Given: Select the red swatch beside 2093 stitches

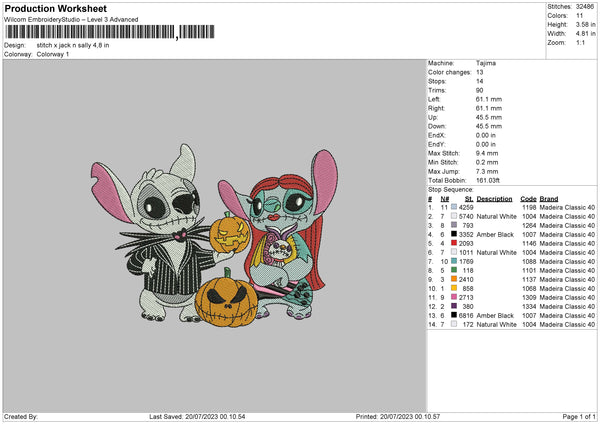Looking at the screenshot, I should 454,243.
